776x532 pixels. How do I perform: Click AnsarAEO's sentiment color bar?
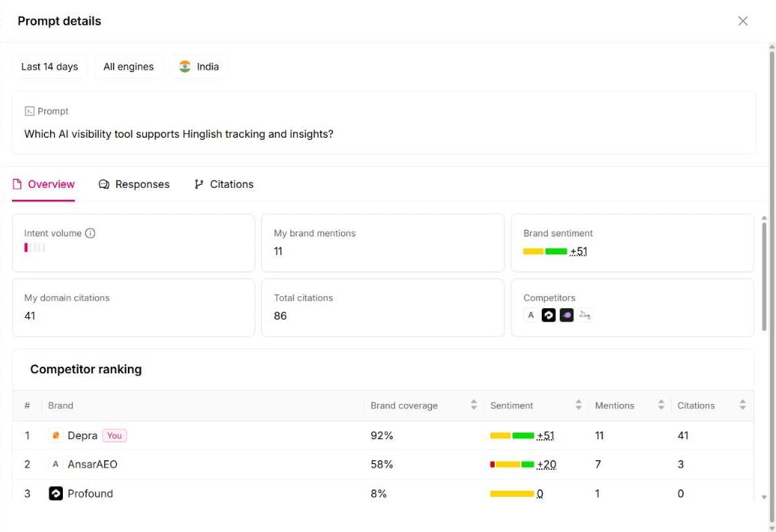pos(512,464)
